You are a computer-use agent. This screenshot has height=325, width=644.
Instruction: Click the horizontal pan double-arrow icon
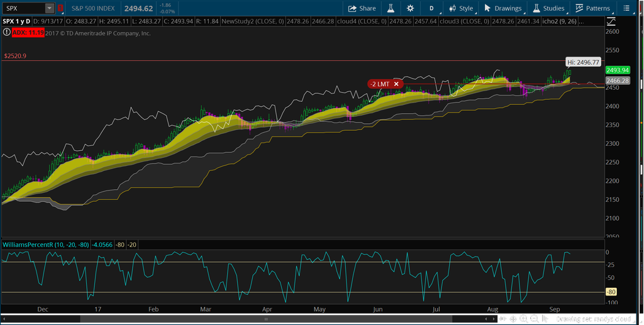[x=502, y=319]
